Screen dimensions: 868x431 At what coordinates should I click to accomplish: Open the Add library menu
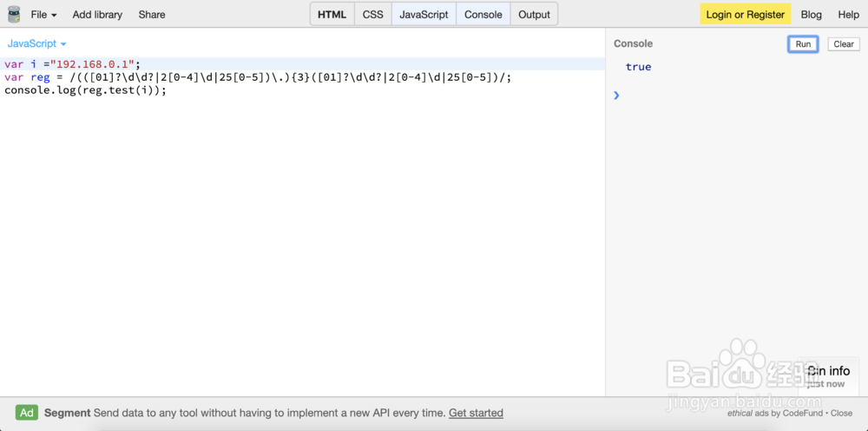point(97,15)
